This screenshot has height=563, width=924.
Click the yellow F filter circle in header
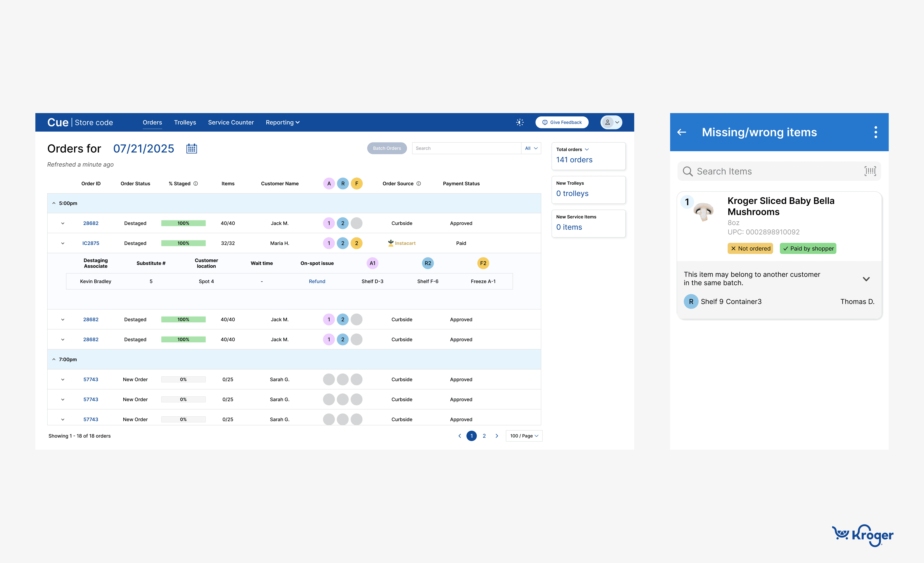click(x=357, y=184)
